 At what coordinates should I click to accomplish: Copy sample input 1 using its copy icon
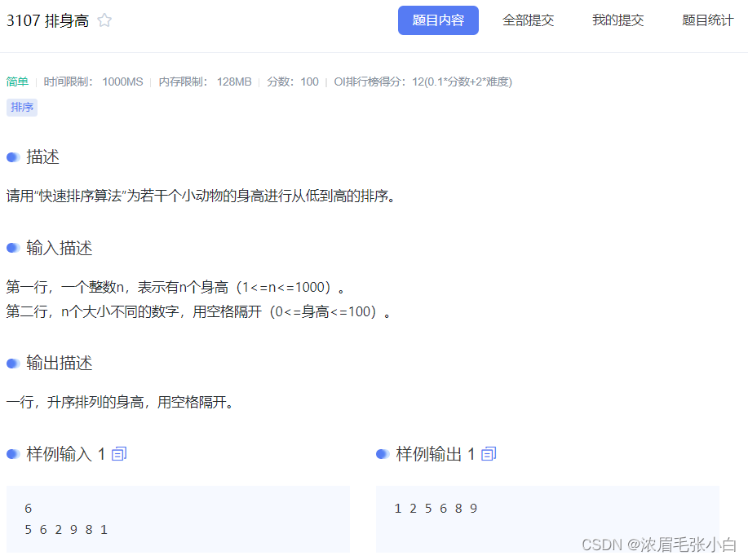[x=119, y=454]
